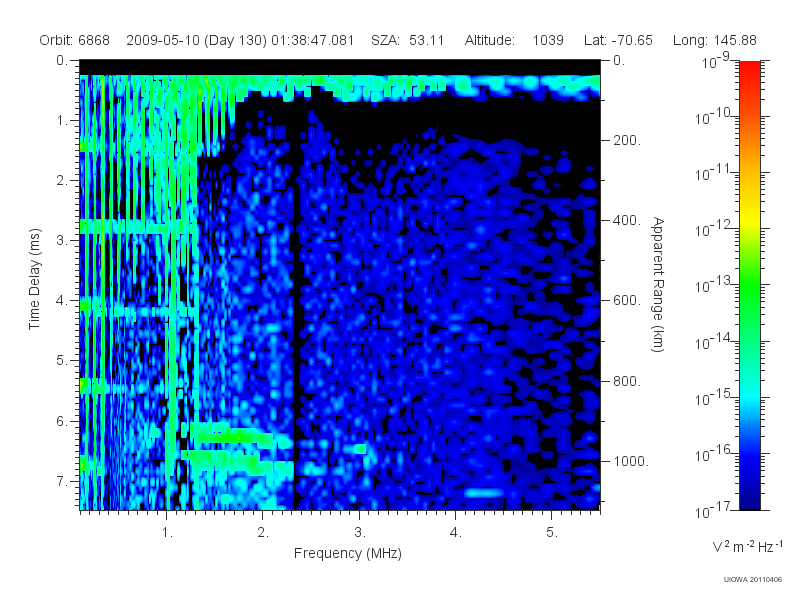Click the '1.' time delay axis label
The width and height of the screenshot is (800, 600).
pyautogui.click(x=62, y=121)
